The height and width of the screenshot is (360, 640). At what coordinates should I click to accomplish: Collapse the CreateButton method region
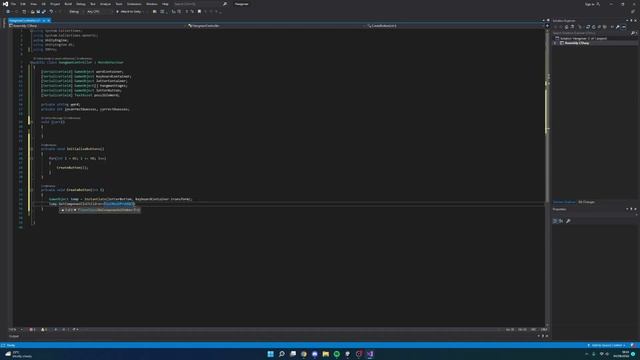[x=32, y=190]
